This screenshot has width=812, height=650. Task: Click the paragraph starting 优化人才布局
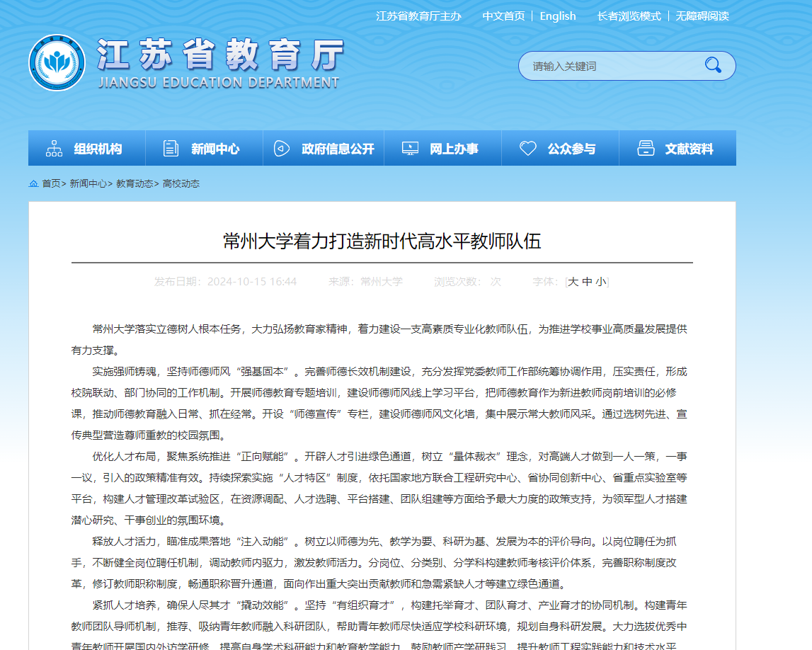click(379, 489)
